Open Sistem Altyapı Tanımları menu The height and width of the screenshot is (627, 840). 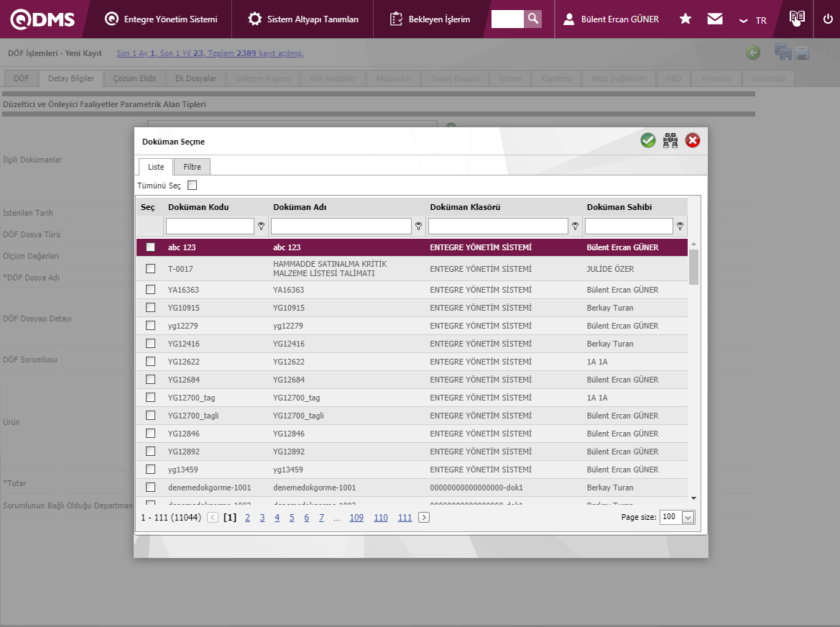(x=303, y=19)
